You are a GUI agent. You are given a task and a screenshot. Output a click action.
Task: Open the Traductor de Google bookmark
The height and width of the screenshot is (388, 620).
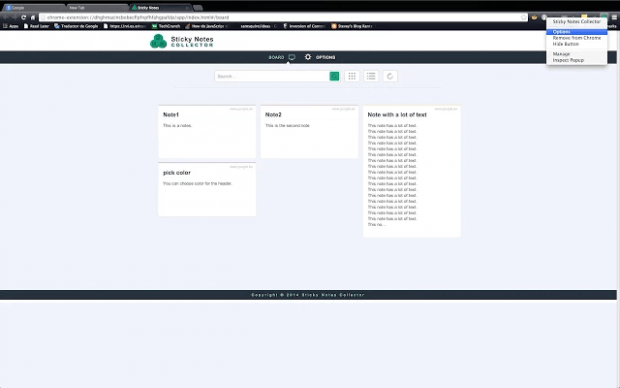tap(76, 26)
